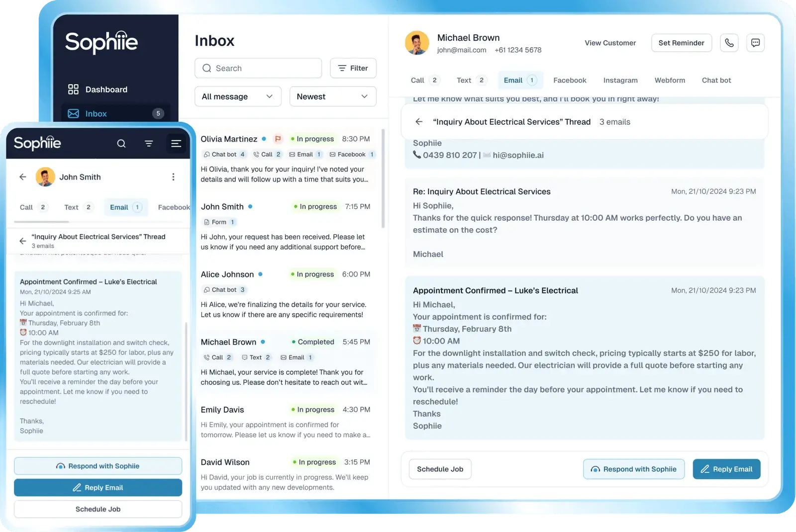Collapse the Inquiry thread with the back chevron
Viewport: 796px width, 532px height.
click(23, 241)
